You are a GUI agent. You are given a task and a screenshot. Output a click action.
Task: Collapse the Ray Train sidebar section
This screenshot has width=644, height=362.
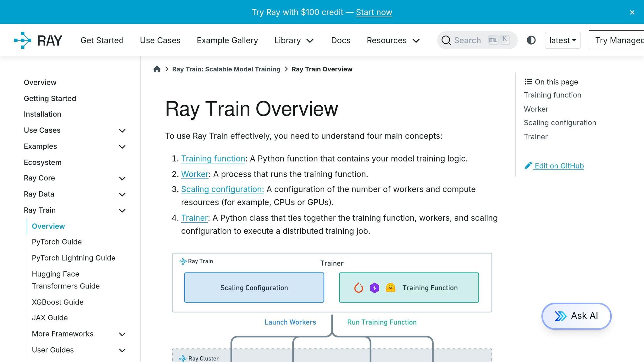point(122,210)
